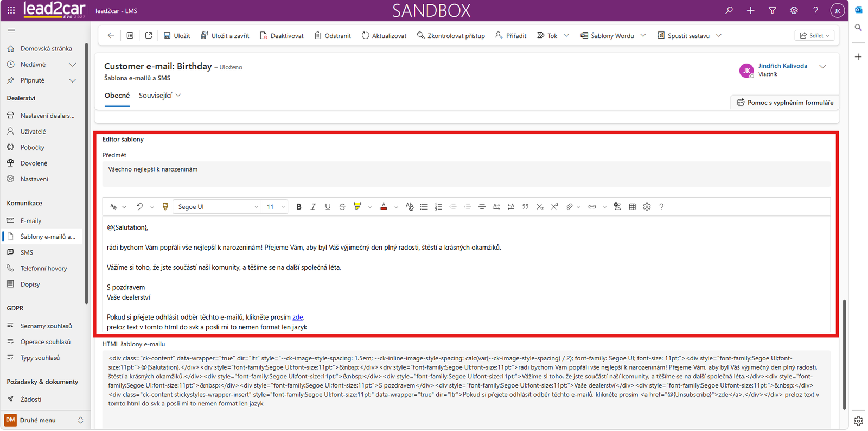The width and height of the screenshot is (868, 431).
Task: Switch to the Obecné tab
Action: [x=117, y=96]
